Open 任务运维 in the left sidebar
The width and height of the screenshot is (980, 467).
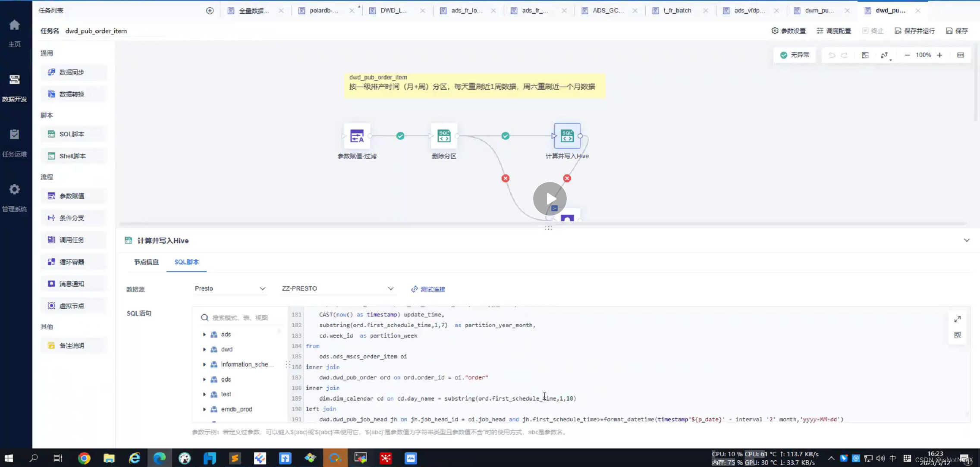click(x=14, y=143)
